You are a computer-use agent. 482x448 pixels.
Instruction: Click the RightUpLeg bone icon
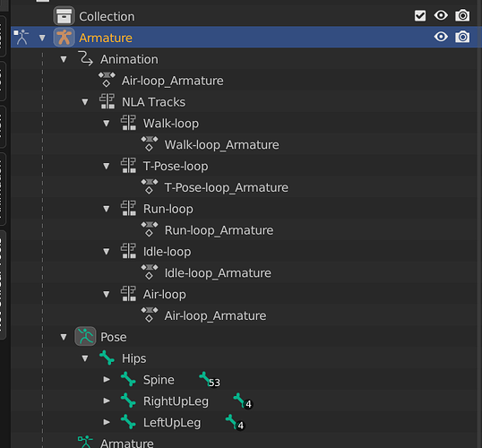[128, 401]
